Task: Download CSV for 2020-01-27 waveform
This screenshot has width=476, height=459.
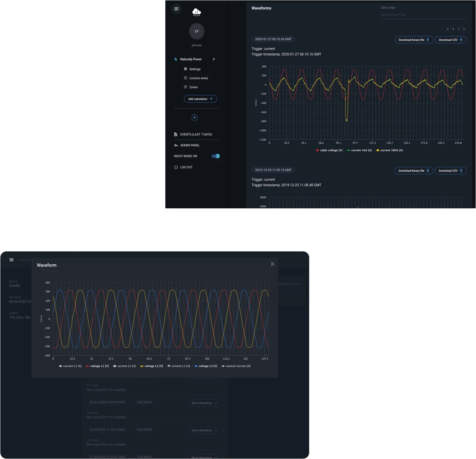Action: (x=451, y=40)
